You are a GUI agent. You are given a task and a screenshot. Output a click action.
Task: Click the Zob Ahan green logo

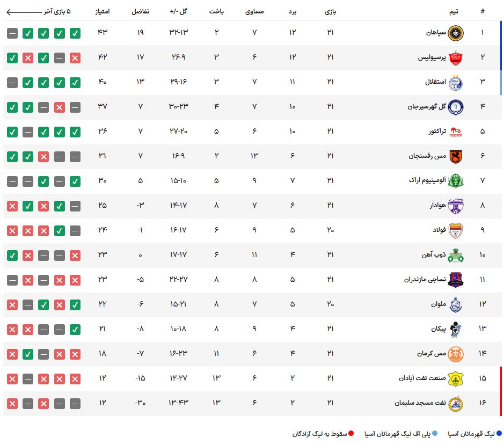[456, 256]
